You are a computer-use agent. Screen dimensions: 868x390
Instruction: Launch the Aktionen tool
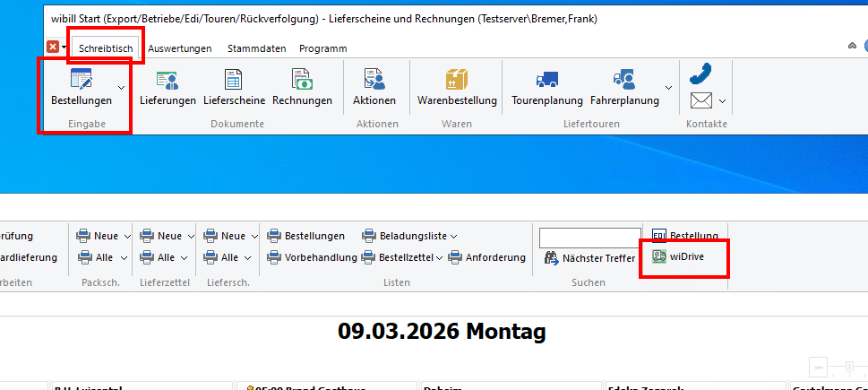tap(374, 81)
